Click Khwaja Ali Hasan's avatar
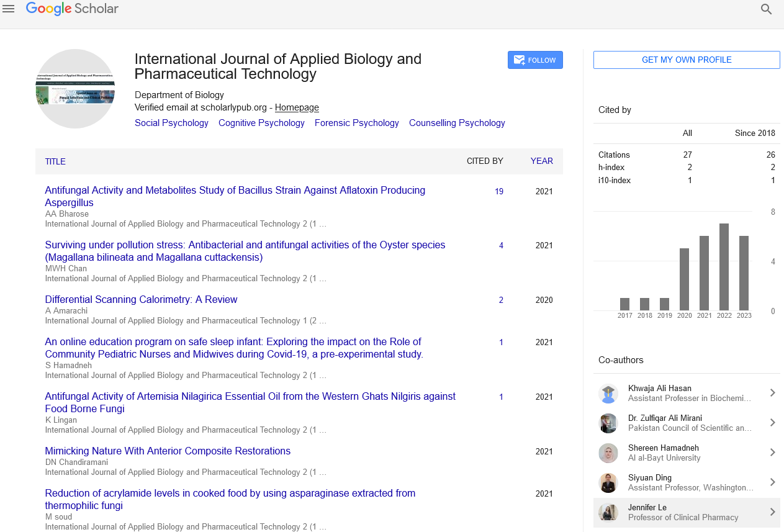This screenshot has width=784, height=532. tap(608, 394)
